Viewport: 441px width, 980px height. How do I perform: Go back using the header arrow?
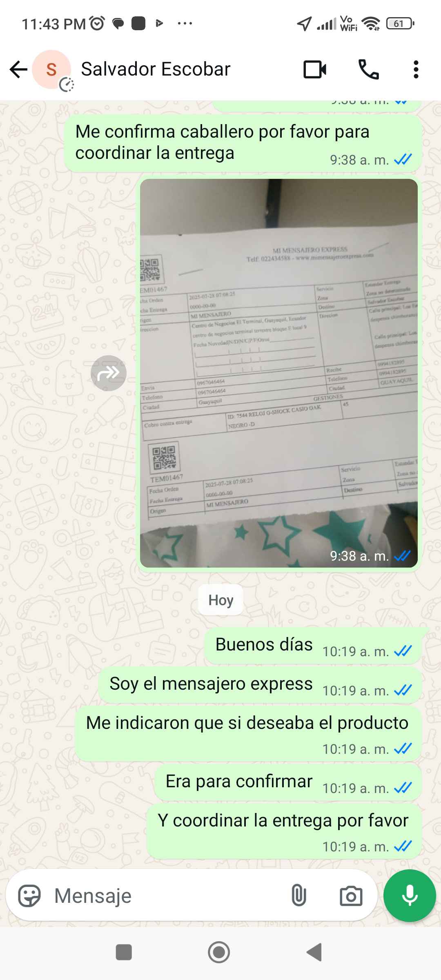[18, 69]
